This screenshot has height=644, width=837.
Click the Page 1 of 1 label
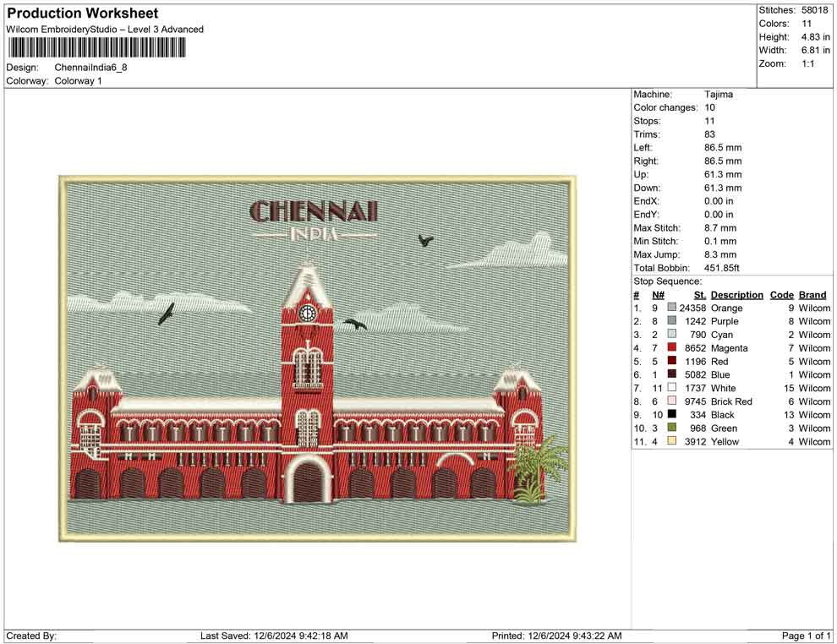(x=803, y=636)
